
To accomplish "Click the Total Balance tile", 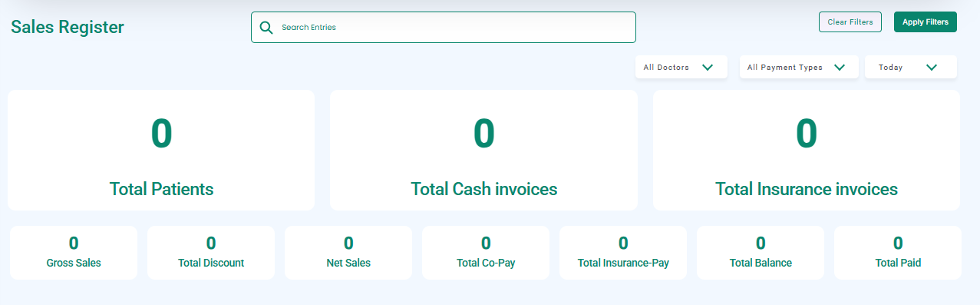I will tap(761, 253).
